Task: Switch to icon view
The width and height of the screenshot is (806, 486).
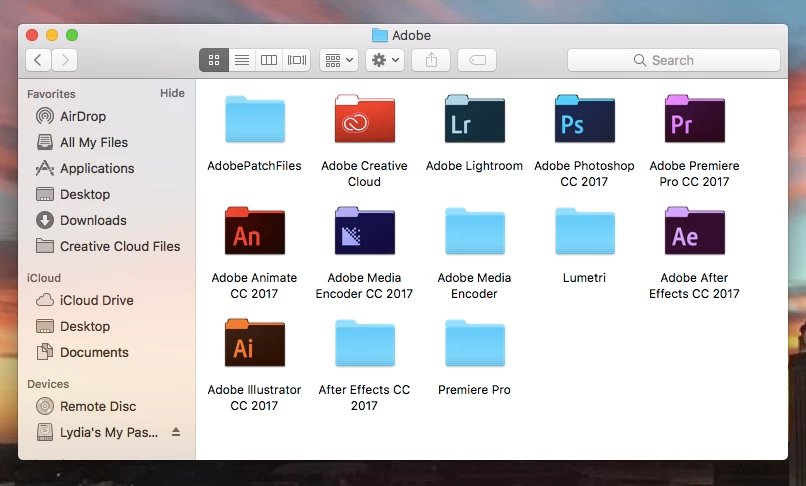Action: 214,60
